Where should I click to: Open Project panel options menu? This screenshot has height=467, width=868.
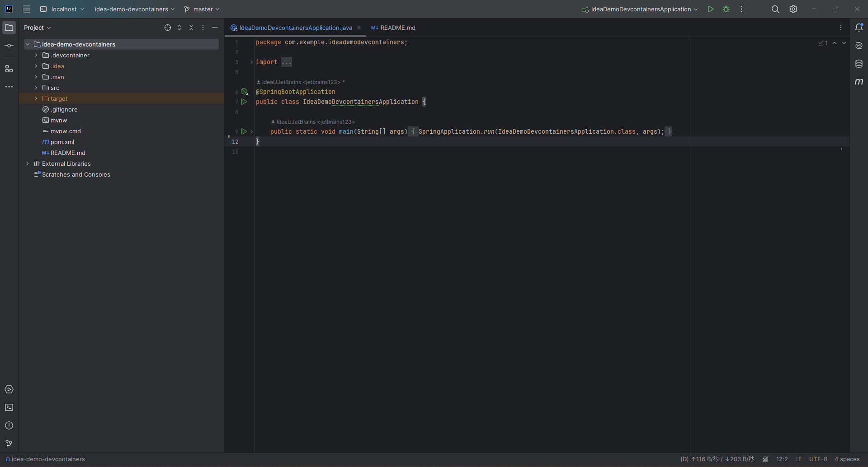[203, 28]
